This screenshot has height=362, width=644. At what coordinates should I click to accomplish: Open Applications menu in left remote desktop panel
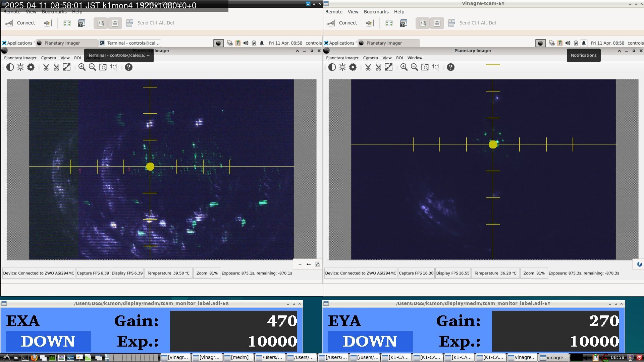[x=17, y=43]
